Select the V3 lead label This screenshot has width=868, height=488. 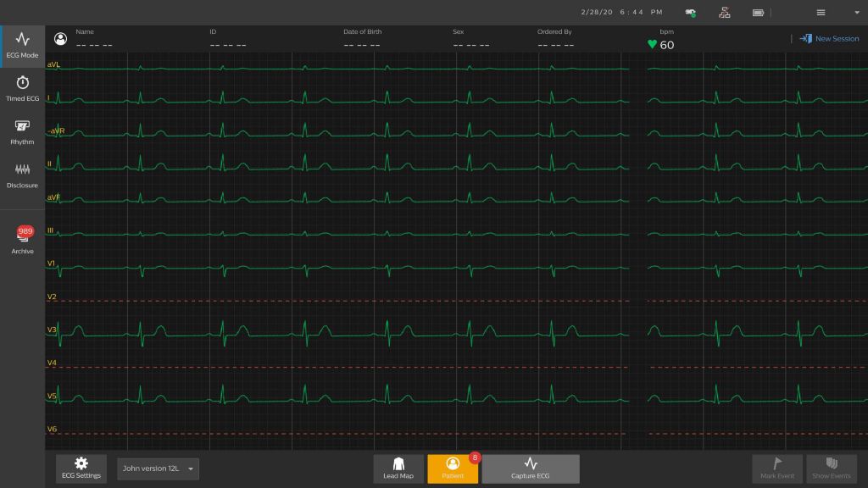click(x=52, y=330)
